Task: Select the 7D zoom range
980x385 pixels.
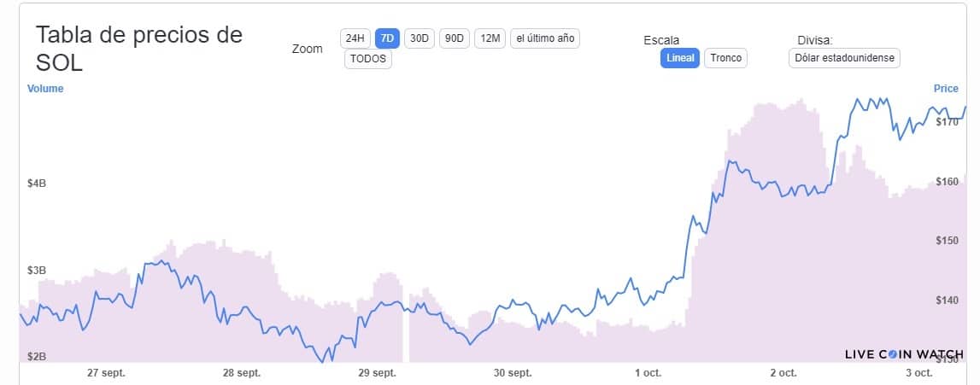Action: (x=387, y=38)
